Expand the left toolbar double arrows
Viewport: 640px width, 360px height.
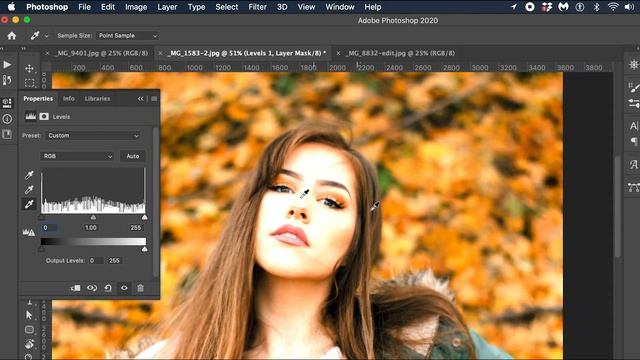click(x=23, y=48)
